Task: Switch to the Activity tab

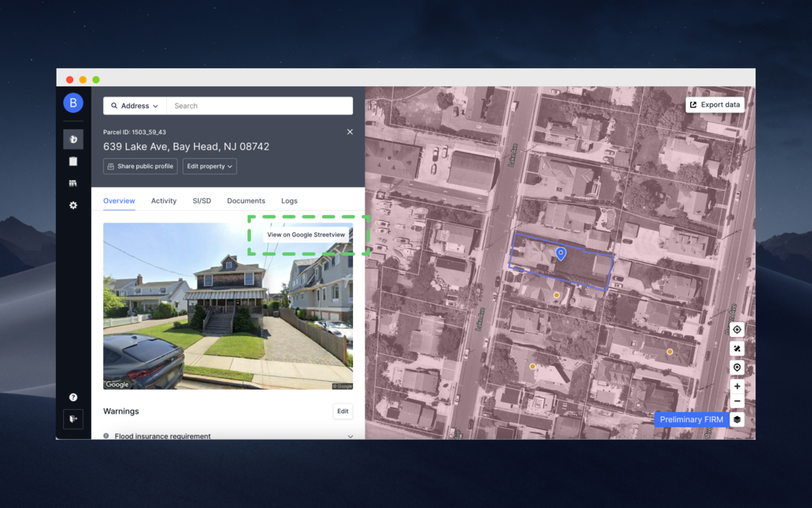Action: [164, 200]
